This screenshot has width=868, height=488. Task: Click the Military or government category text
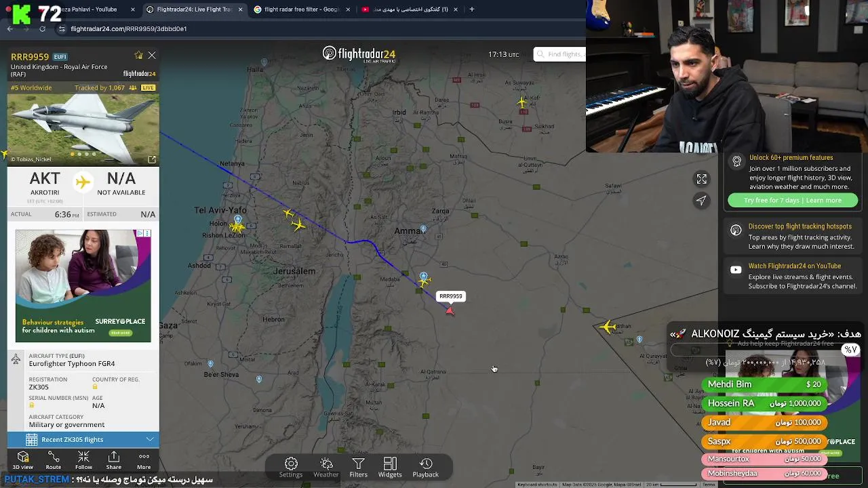(66, 424)
